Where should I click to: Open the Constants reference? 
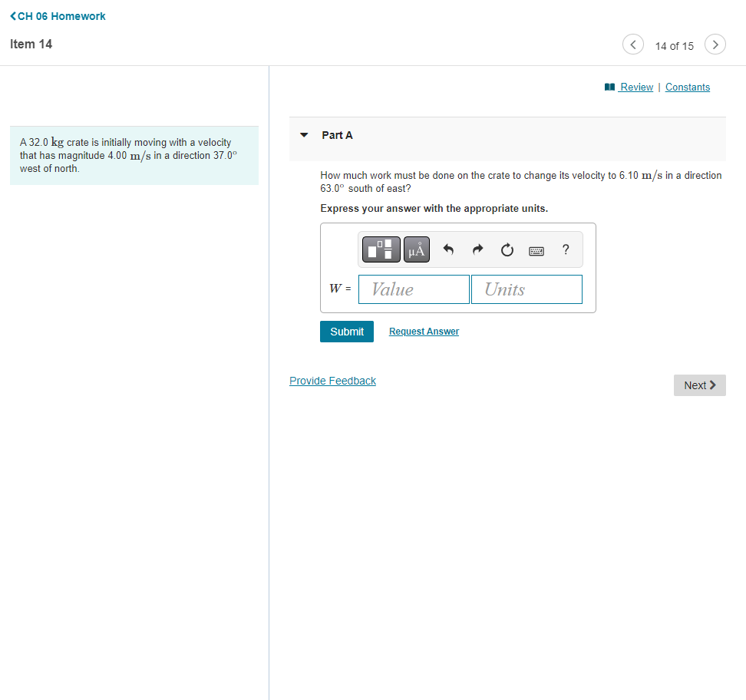coord(687,87)
